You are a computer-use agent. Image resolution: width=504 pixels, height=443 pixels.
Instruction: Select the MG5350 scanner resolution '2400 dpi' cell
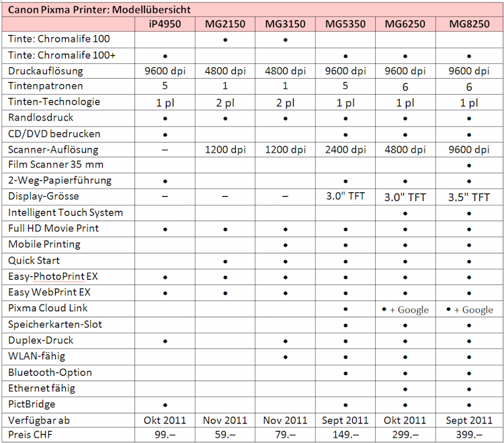pos(345,150)
